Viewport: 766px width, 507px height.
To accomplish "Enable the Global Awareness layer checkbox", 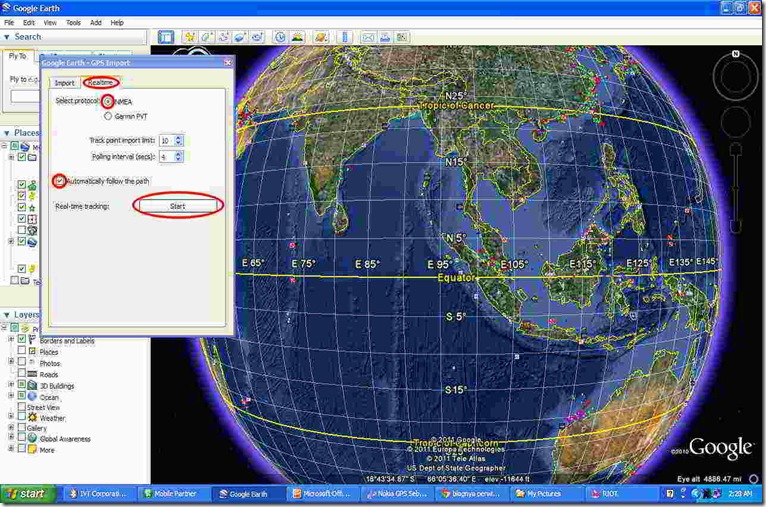I will (21, 438).
